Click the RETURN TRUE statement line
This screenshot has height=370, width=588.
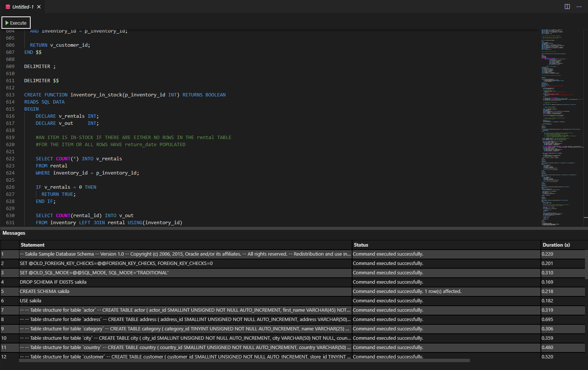click(58, 194)
